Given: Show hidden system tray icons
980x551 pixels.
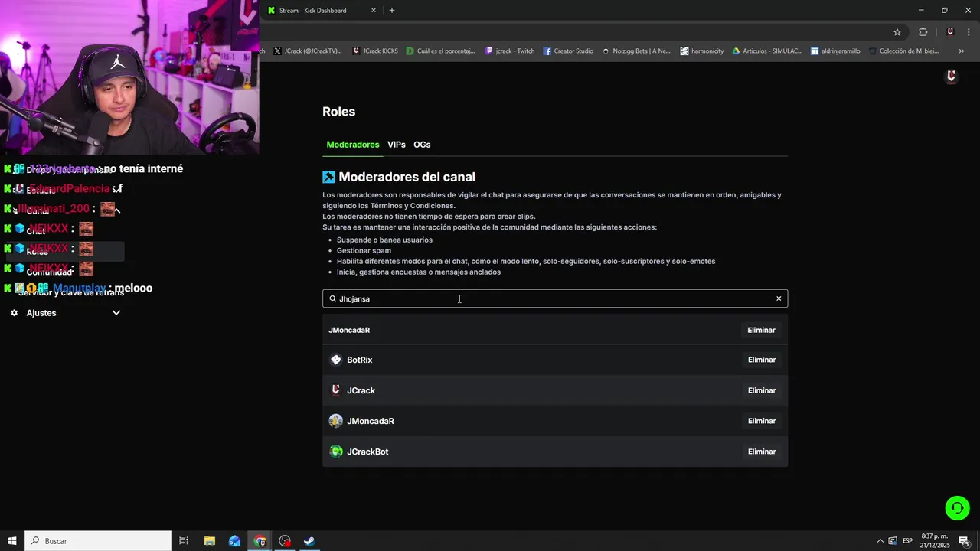Looking at the screenshot, I should point(880,541).
